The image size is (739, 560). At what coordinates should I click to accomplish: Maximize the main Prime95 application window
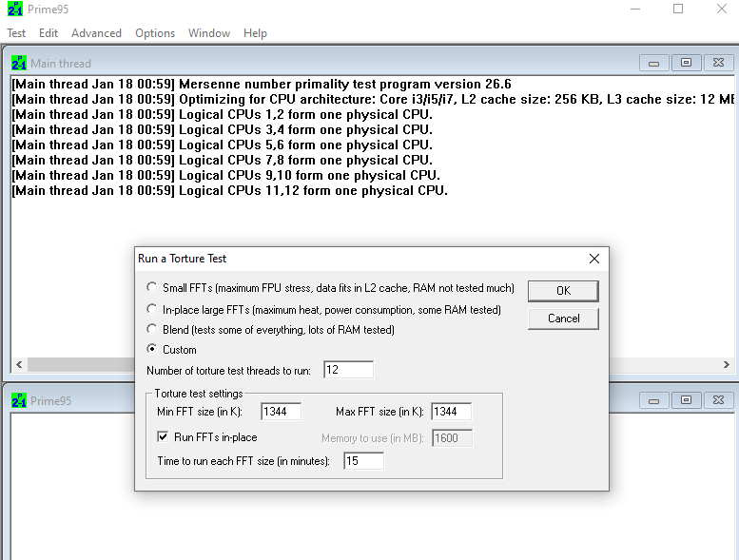[678, 9]
